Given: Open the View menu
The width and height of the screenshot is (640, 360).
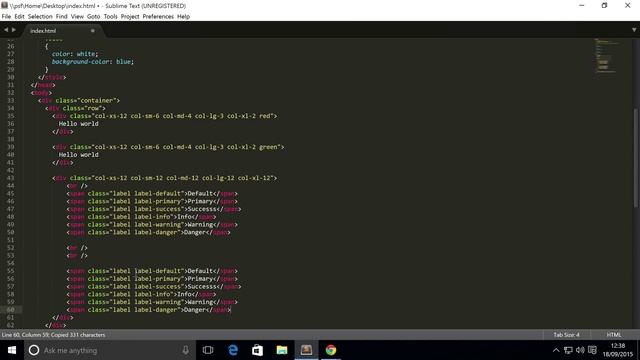Looking at the screenshot, I should (x=77, y=17).
